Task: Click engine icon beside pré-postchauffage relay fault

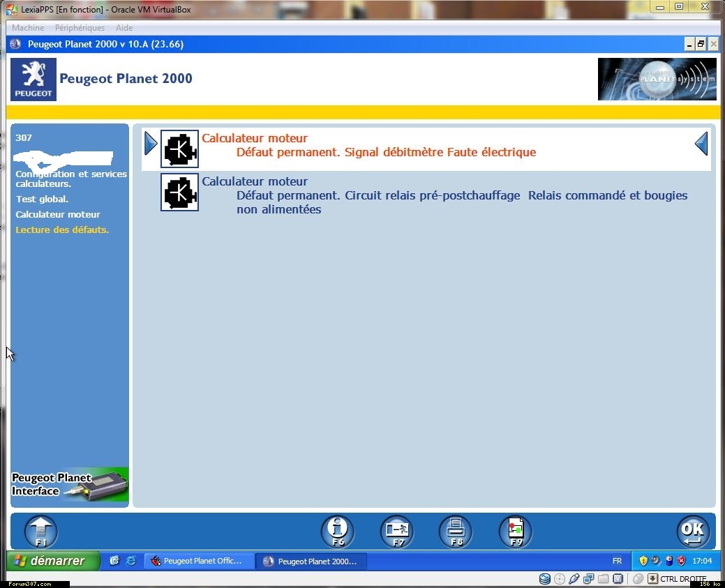Action: click(179, 192)
